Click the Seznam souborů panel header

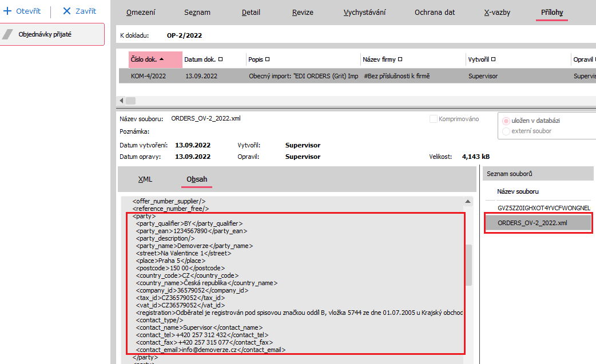pos(538,174)
